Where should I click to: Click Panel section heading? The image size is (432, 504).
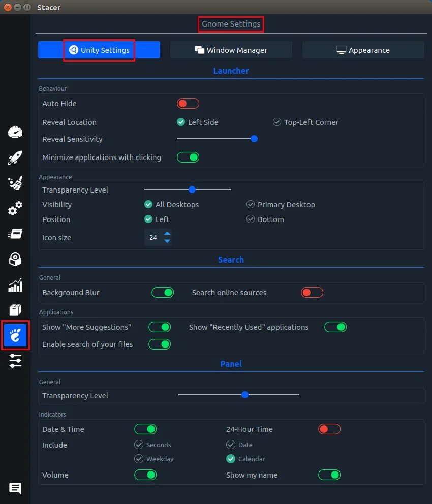pyautogui.click(x=231, y=364)
